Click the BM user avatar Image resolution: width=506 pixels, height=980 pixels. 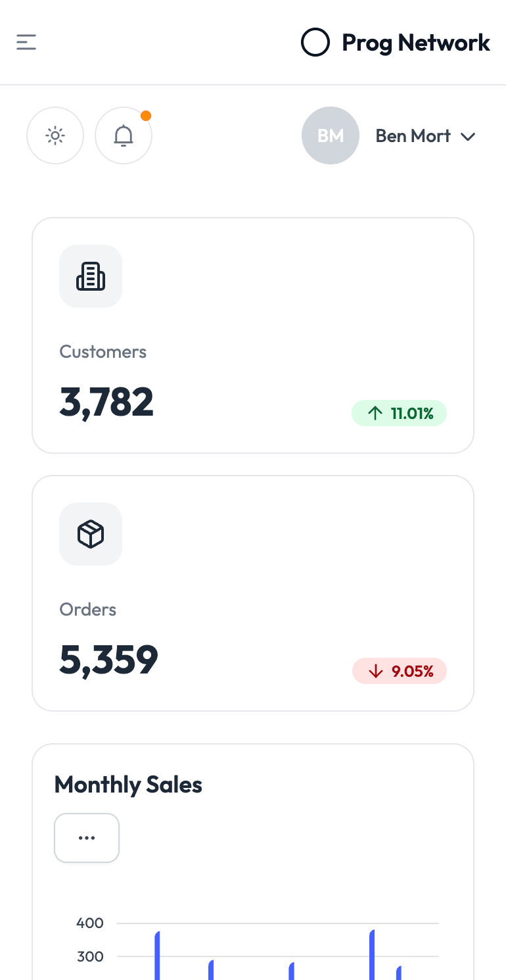(x=331, y=135)
